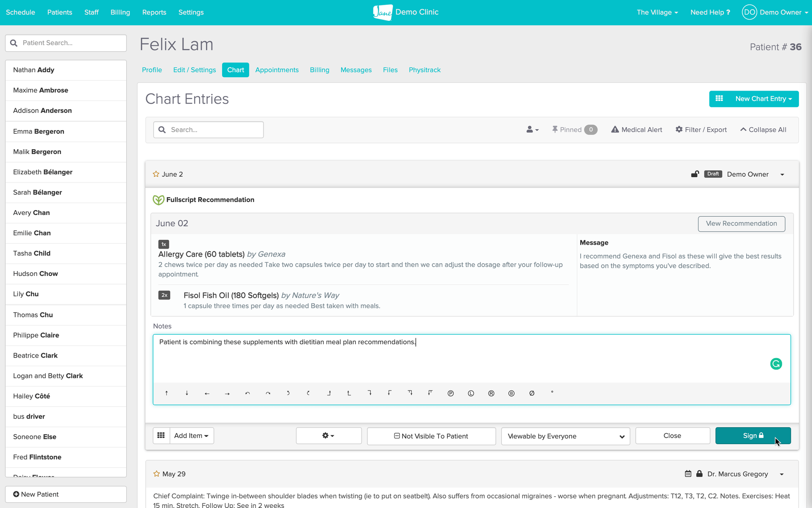Select patient Nathan Addy in list
The image size is (812, 508).
pos(66,70)
